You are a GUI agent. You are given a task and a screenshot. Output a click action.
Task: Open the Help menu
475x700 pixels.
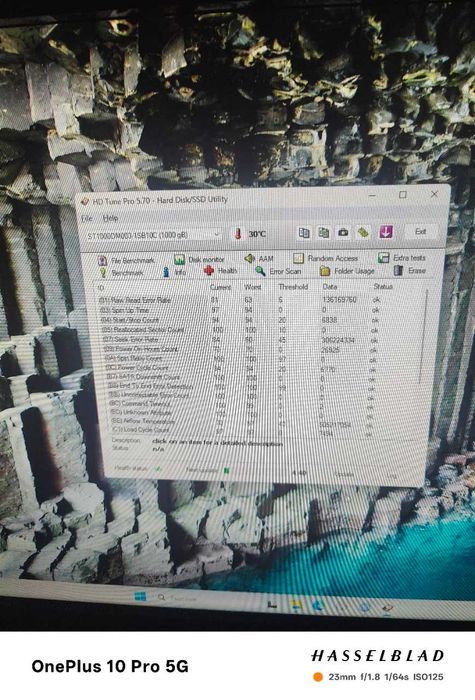tap(110, 218)
